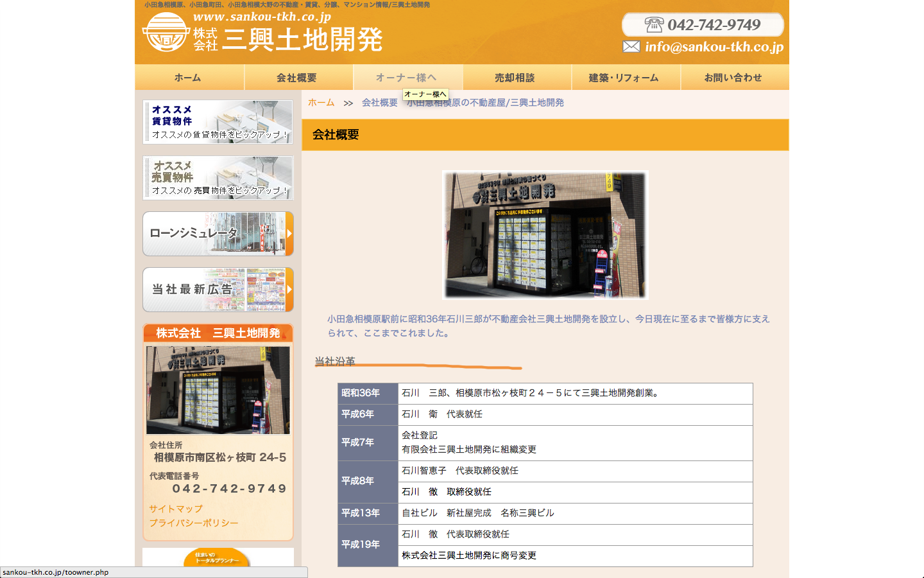This screenshot has width=924, height=578.
Task: Click the 平成6年 table row header
Action: 368,414
